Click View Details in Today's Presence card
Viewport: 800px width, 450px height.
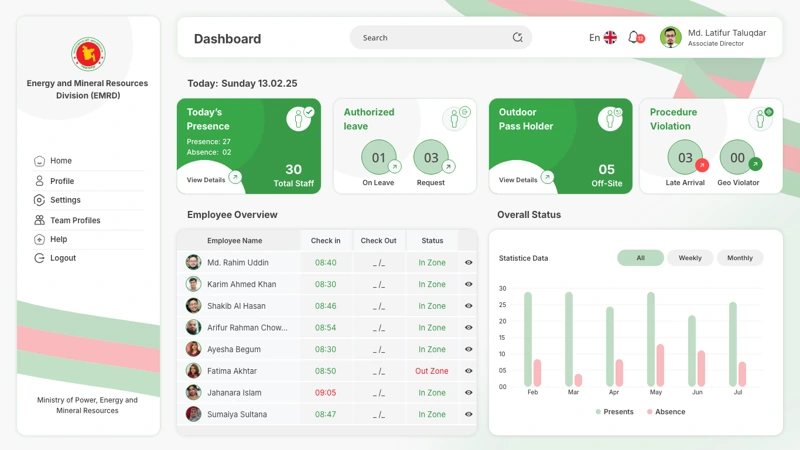click(206, 180)
